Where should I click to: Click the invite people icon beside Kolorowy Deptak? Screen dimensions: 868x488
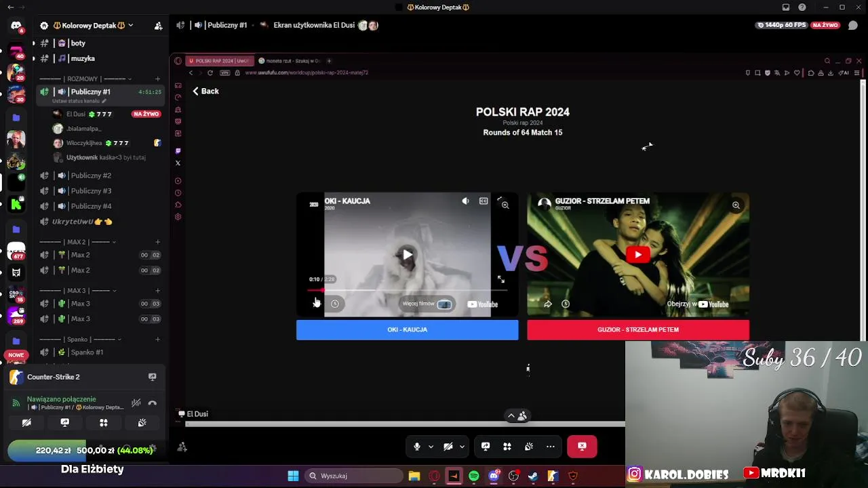(158, 26)
